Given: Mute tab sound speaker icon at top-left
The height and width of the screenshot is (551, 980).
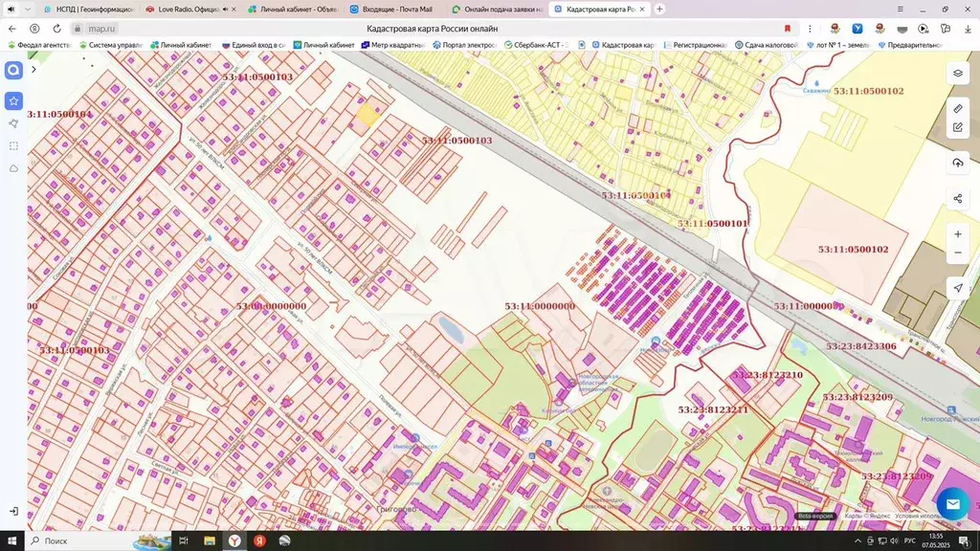Looking at the screenshot, I should [11, 9].
